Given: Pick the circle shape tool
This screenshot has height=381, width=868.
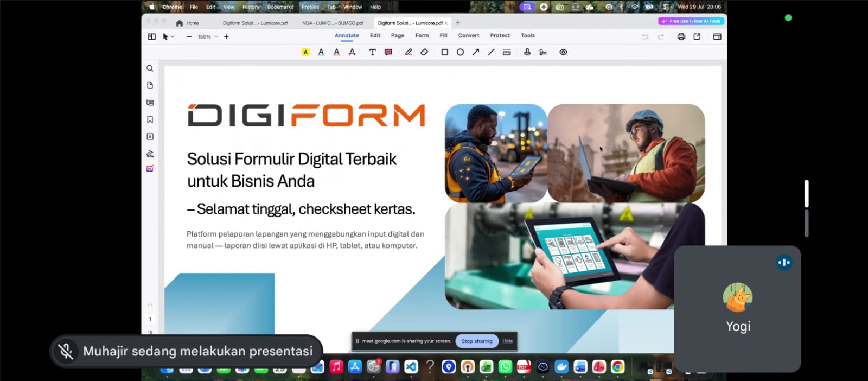Looking at the screenshot, I should point(460,52).
